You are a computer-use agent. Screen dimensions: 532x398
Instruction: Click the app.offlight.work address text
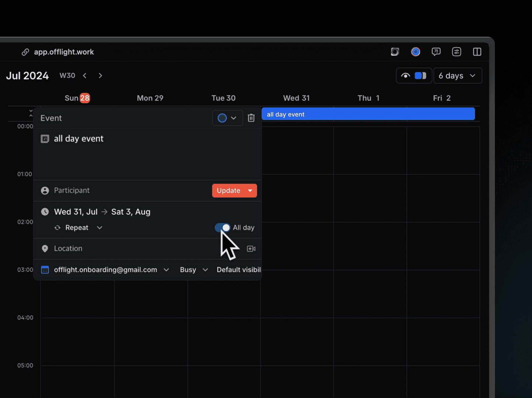[x=64, y=52]
